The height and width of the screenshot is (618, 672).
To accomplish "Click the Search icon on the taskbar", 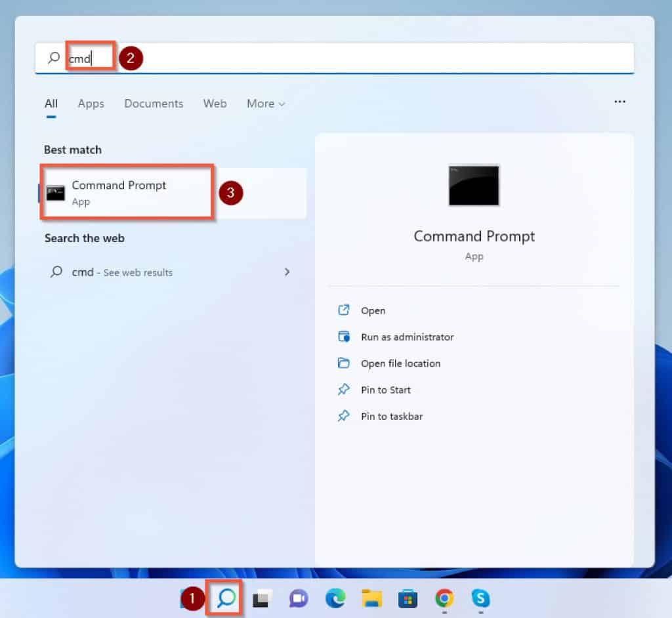I will click(x=226, y=598).
